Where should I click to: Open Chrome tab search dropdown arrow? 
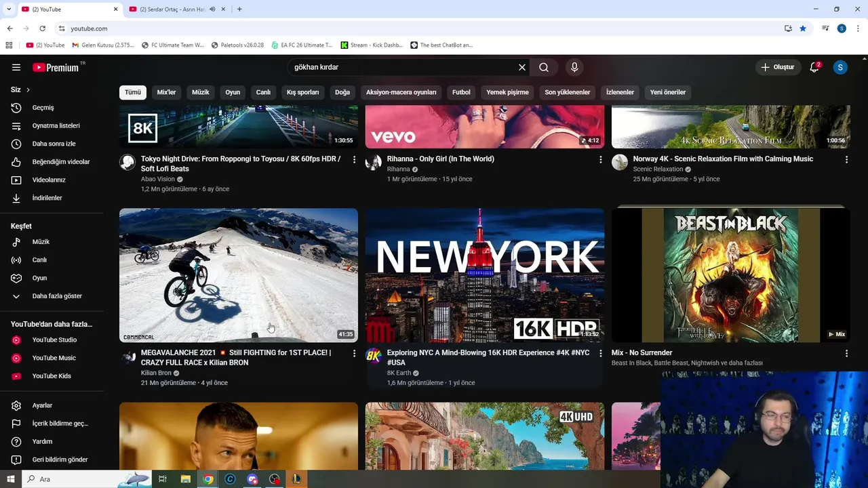click(9, 9)
